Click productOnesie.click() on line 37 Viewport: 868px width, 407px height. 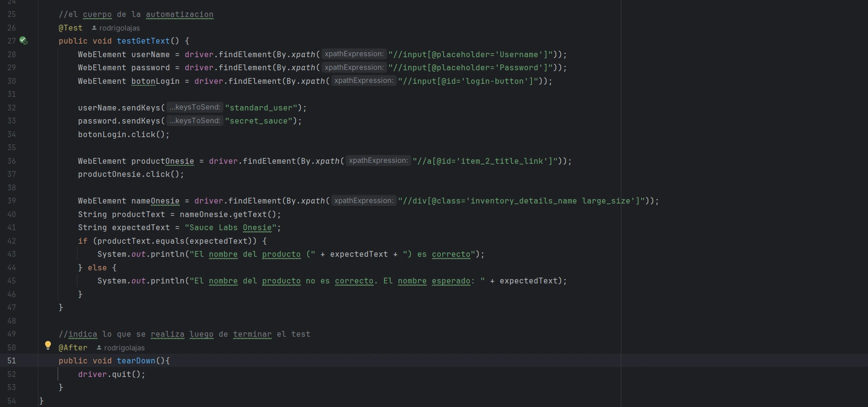point(131,174)
